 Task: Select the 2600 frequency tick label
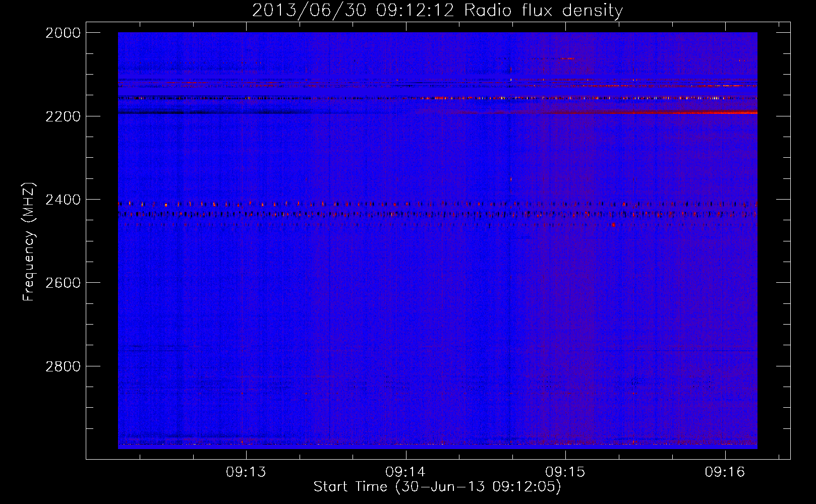[x=63, y=283]
